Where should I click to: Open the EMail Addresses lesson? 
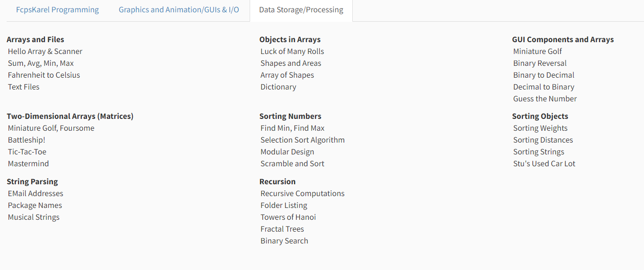35,193
